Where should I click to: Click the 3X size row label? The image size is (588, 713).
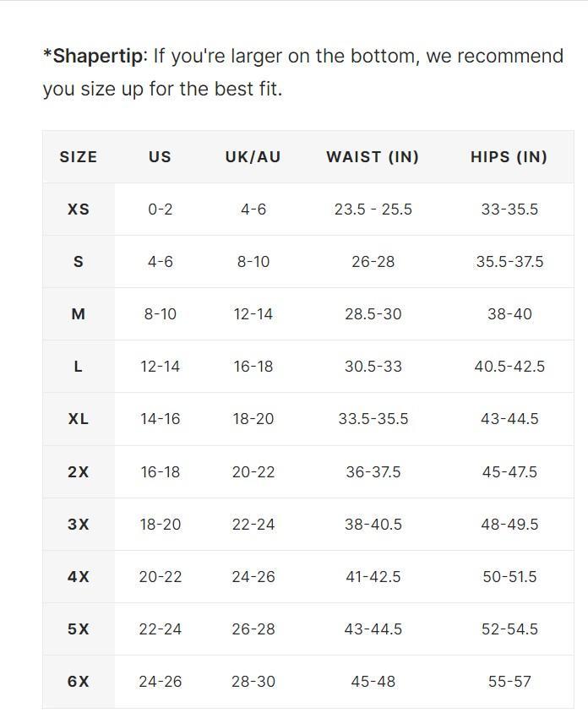(79, 525)
